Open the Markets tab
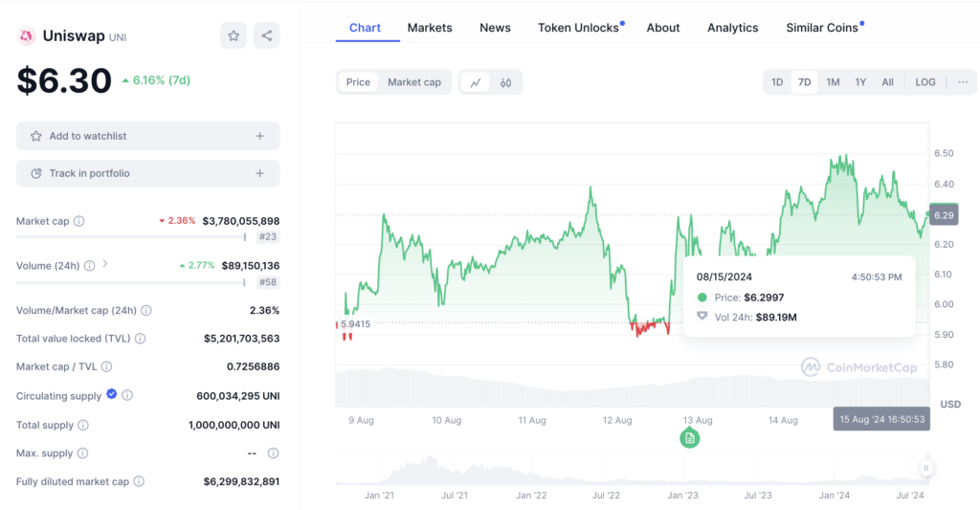This screenshot has width=980, height=510. pos(430,28)
